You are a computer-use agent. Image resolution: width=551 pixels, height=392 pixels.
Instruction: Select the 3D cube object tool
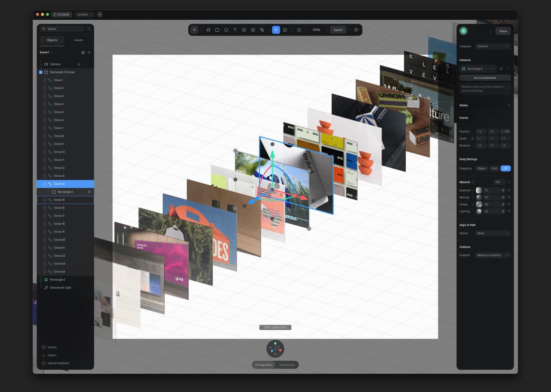[x=244, y=30]
